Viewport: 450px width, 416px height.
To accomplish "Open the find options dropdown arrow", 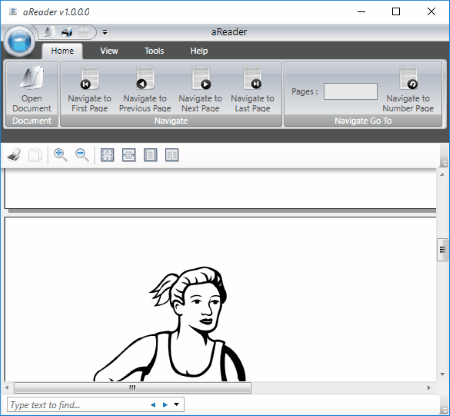I will pyautogui.click(x=176, y=405).
